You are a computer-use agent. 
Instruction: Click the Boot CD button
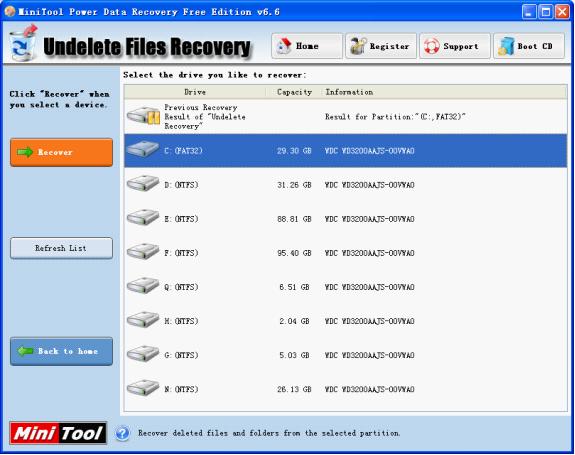click(x=529, y=46)
